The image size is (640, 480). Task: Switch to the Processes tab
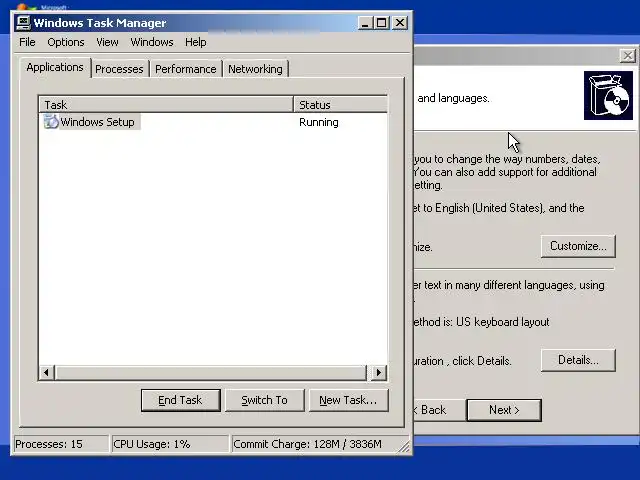[119, 69]
